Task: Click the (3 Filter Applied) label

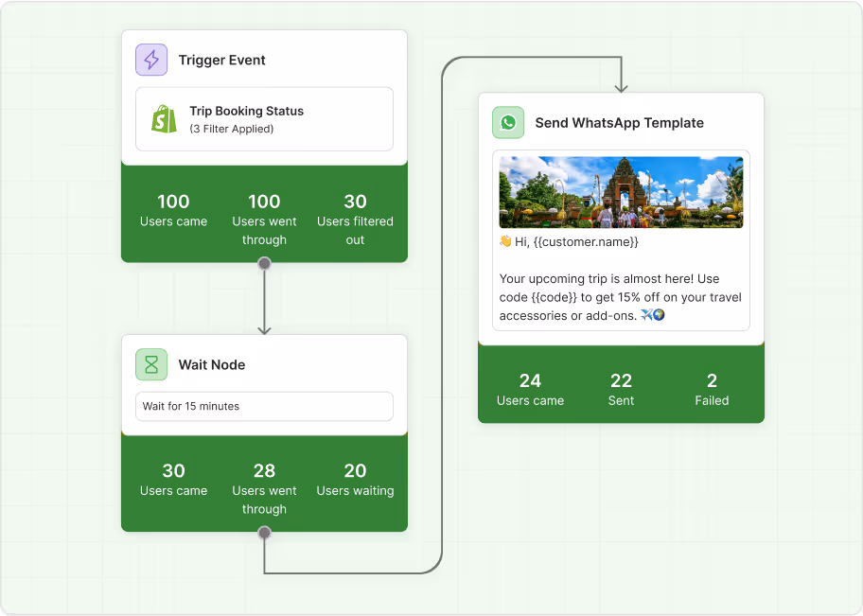Action: click(232, 129)
